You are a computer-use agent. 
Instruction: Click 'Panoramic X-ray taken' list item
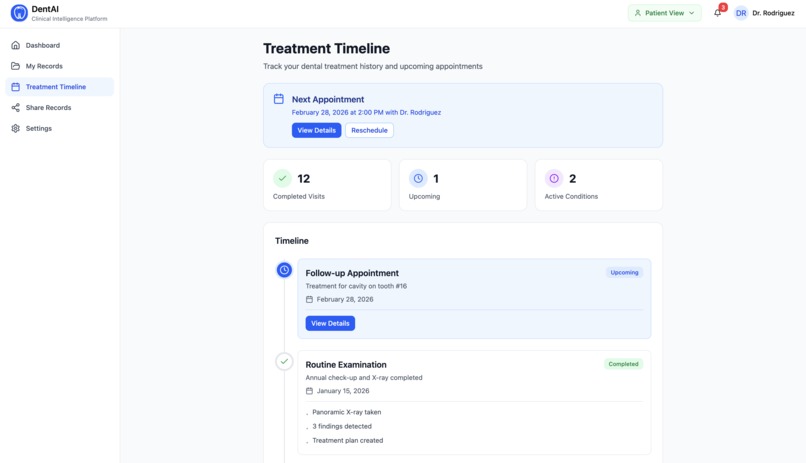pos(346,412)
